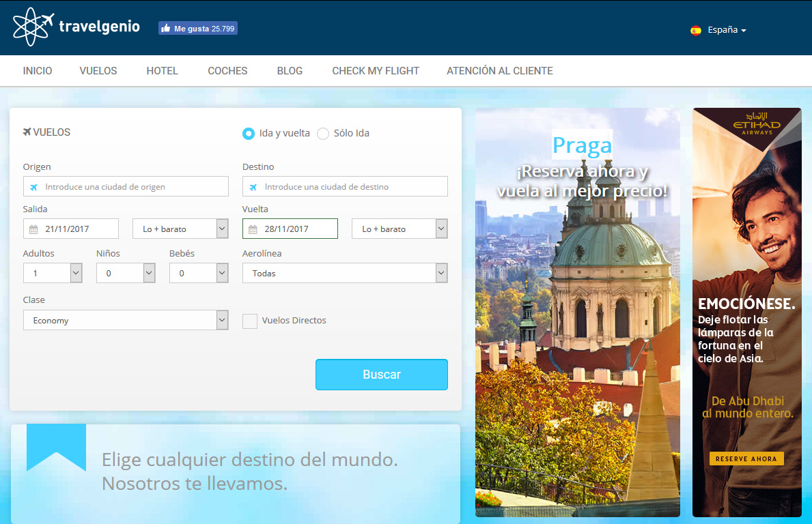Screen dimensions: 812x524
Task: Select the Ida y vuelta radio option
Action: click(249, 133)
